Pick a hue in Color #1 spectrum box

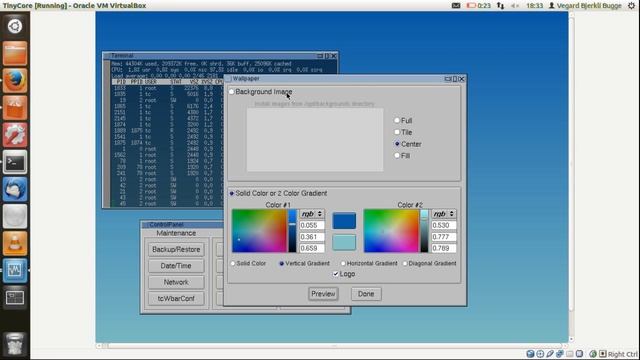[259, 231]
